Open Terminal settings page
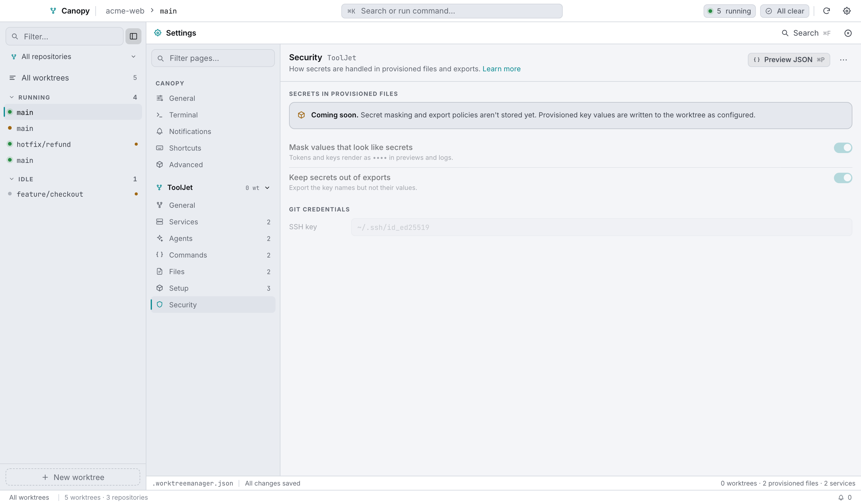The height and width of the screenshot is (504, 861). (x=213, y=115)
